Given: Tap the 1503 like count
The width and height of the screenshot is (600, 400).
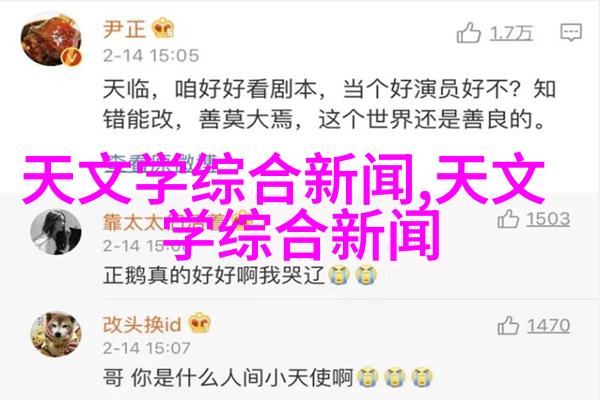Looking at the screenshot, I should click(548, 219).
